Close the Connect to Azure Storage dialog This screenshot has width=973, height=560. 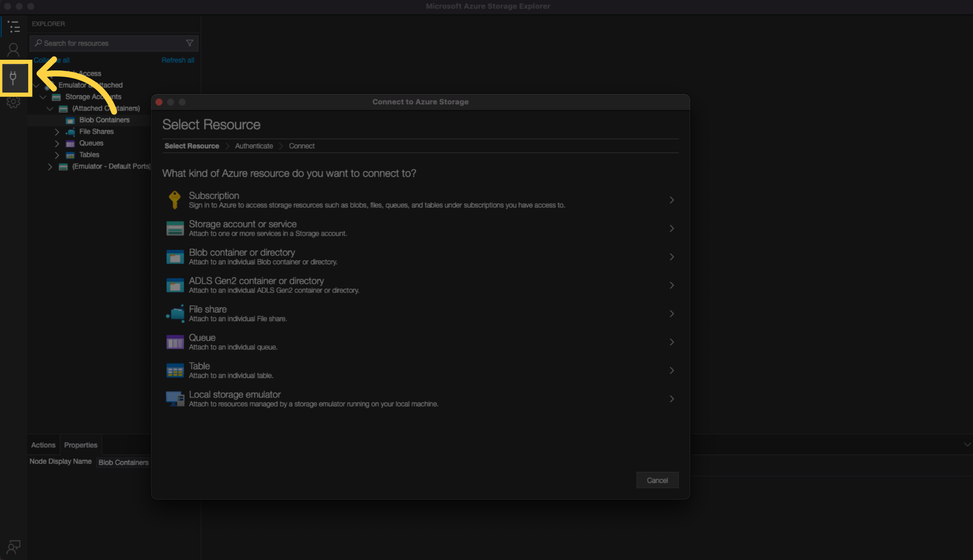(159, 102)
